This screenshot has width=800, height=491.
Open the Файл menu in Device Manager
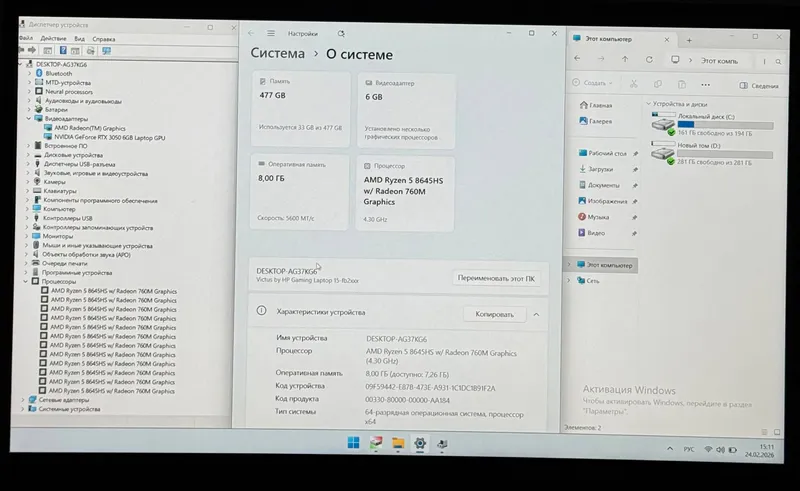coord(26,38)
